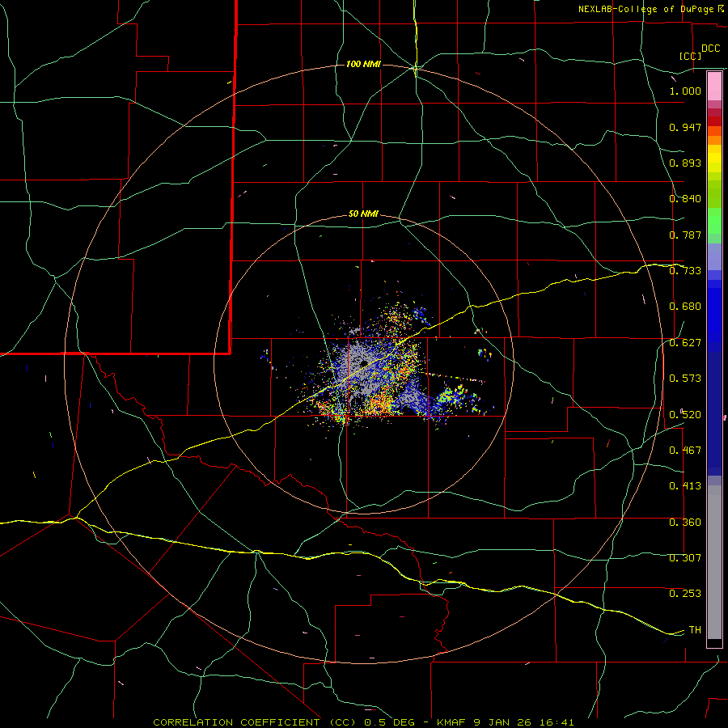Screen dimensions: 728x728
Task: Click the 50 NMI range ring label
Action: 363,214
